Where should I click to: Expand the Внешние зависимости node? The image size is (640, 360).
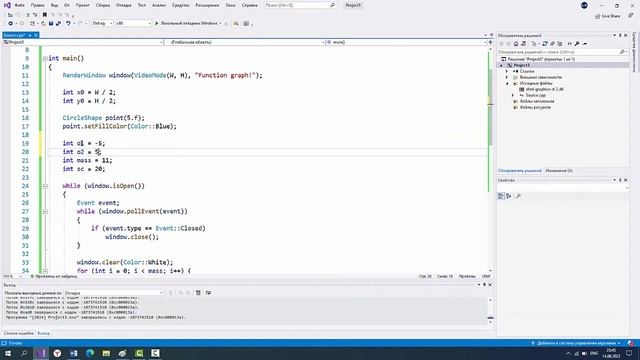pyautogui.click(x=507, y=77)
